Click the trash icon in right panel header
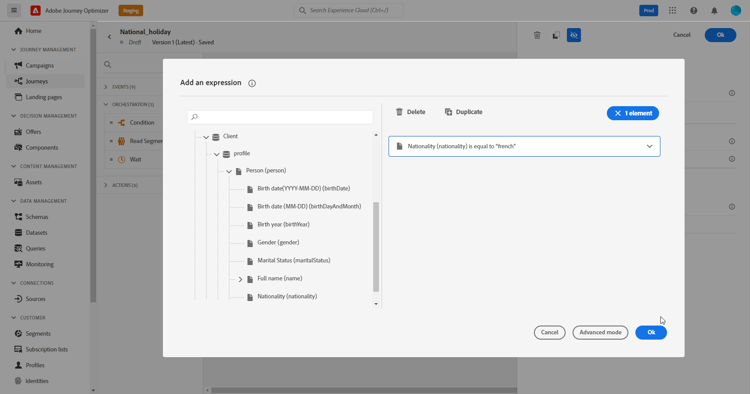Image resolution: width=750 pixels, height=394 pixels. [x=537, y=35]
